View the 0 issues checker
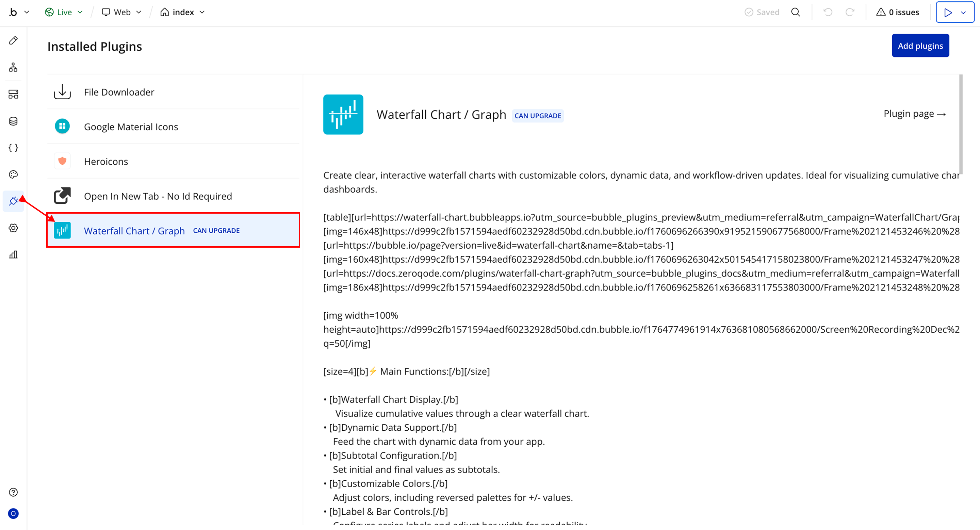The height and width of the screenshot is (530, 980). click(x=898, y=12)
